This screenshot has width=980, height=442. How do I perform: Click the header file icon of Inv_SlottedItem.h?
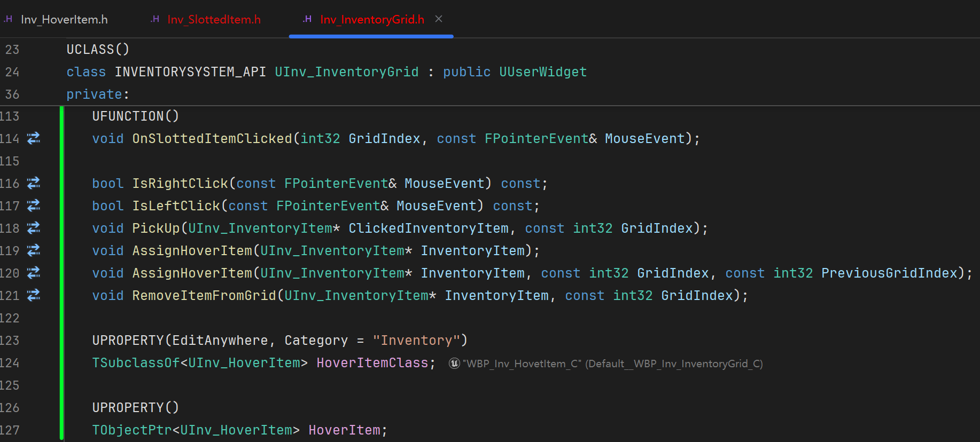point(155,19)
